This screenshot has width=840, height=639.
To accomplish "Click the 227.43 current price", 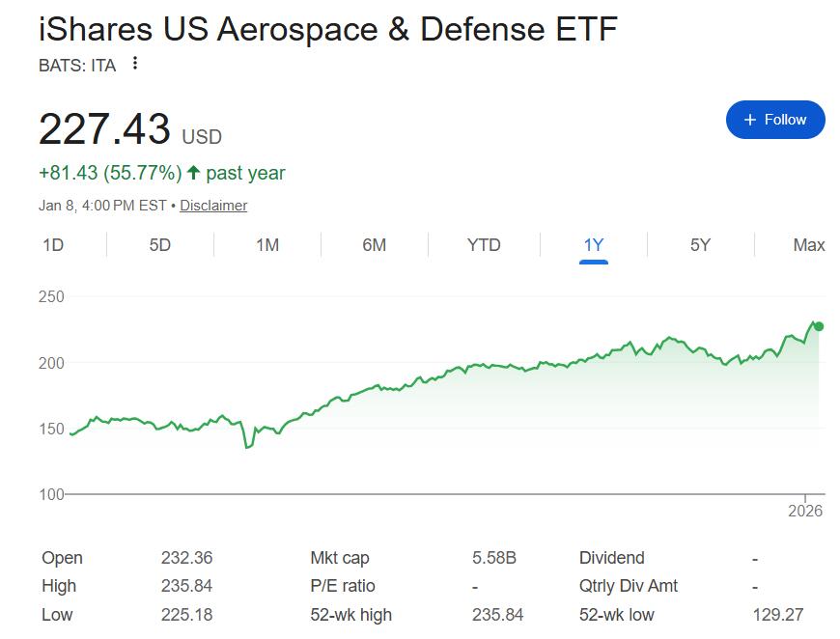I will 104,128.
